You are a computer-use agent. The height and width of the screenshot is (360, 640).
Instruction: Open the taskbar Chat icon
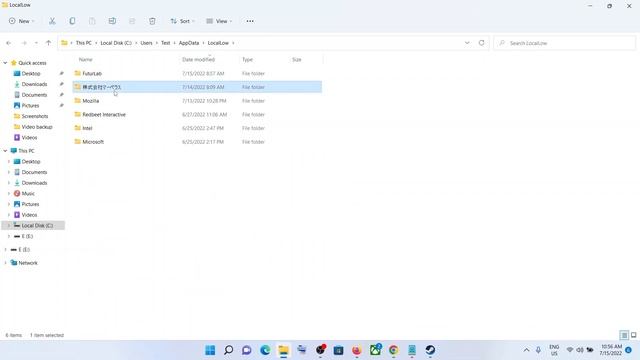coord(247,350)
